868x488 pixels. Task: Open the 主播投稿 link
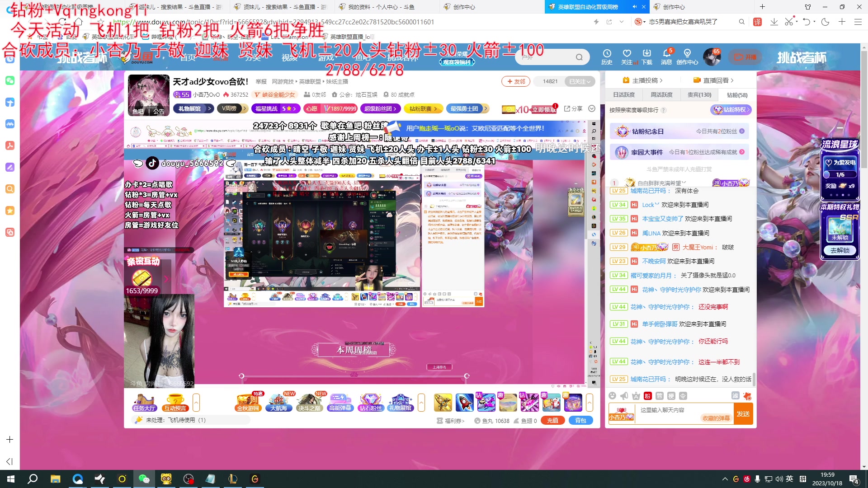[643, 80]
